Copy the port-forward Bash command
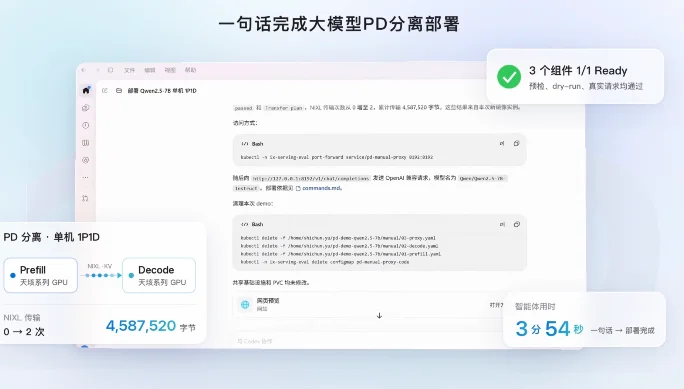The image size is (684, 389). point(516,143)
